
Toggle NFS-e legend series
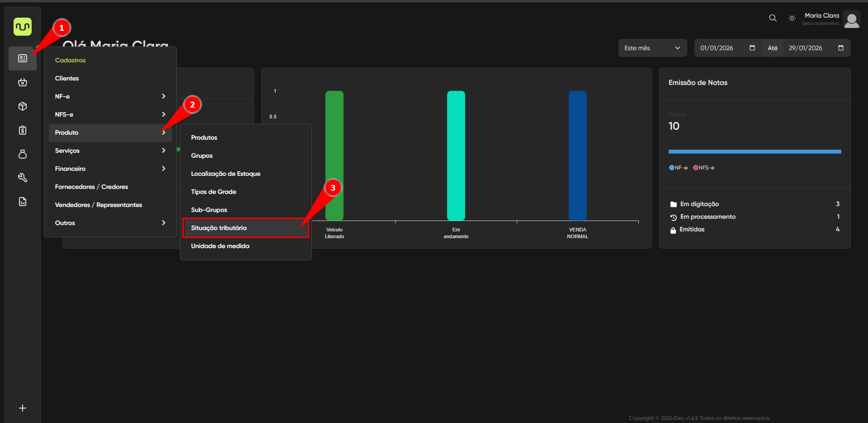[x=704, y=168]
